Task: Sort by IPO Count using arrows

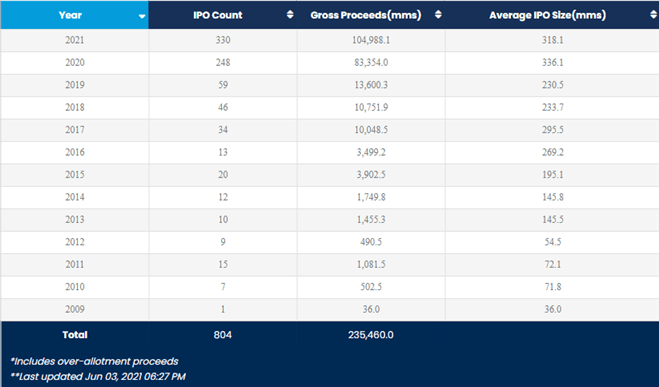Action: pyautogui.click(x=290, y=15)
